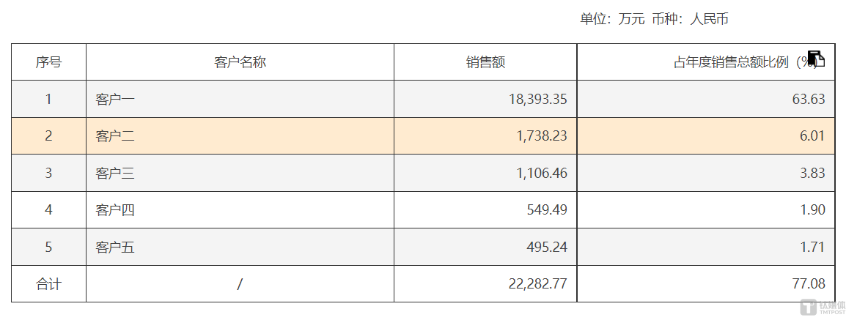This screenshot has height=331, width=868.
Task: Click the 63.63 percentage cell
Action: click(706, 99)
